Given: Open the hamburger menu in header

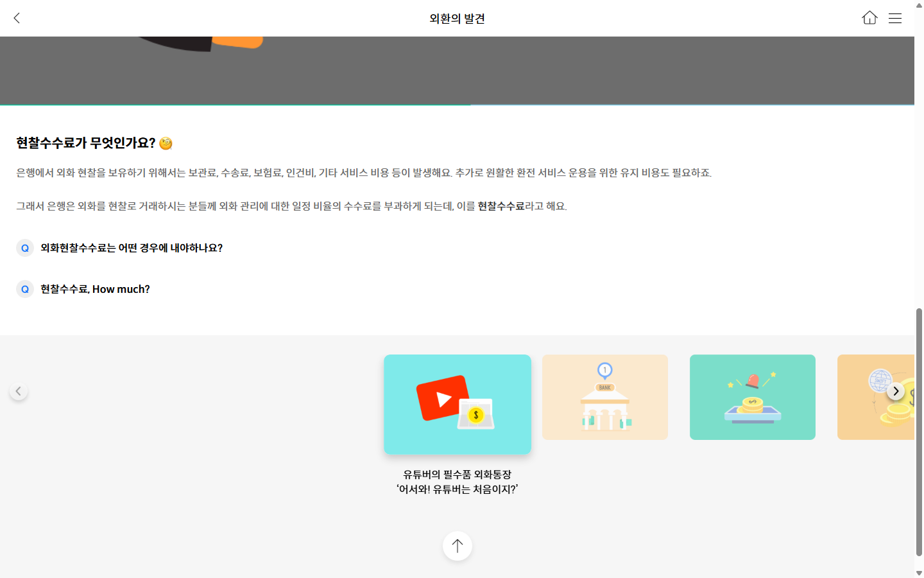Looking at the screenshot, I should click(x=895, y=18).
